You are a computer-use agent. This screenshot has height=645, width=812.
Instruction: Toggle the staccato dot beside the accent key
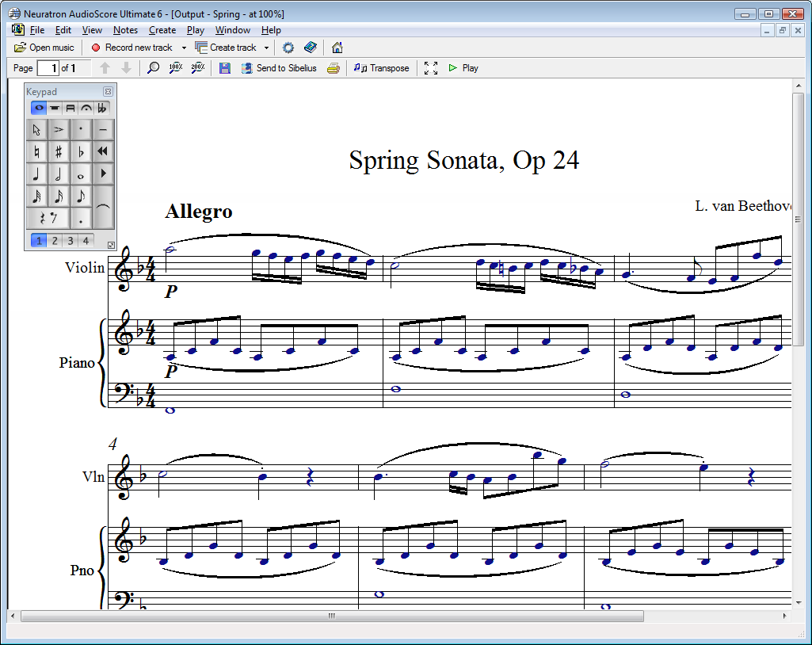pos(81,129)
